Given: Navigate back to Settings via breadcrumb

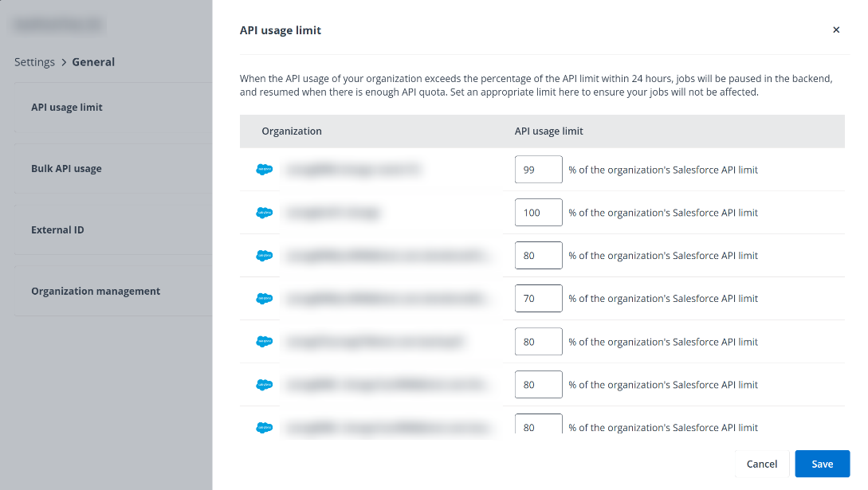Looking at the screenshot, I should click(x=34, y=61).
